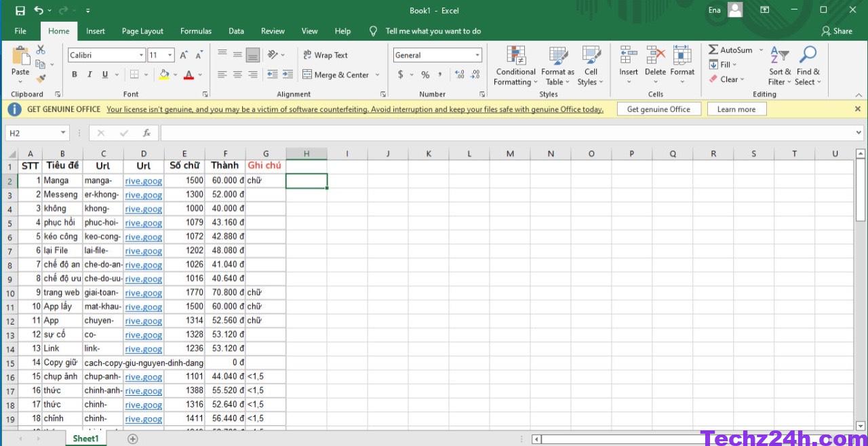
Task: Open the Merge & Center dropdown arrow
Action: click(378, 75)
